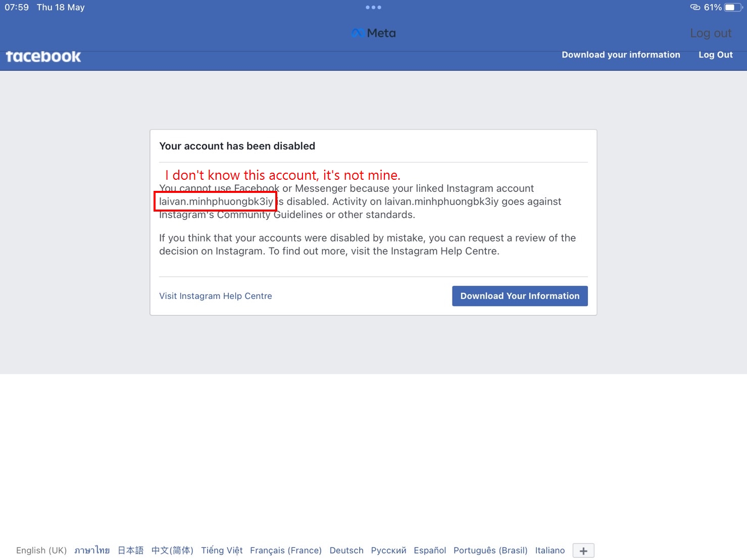Switch language to ภาษาไทย
747x560 pixels.
point(92,550)
